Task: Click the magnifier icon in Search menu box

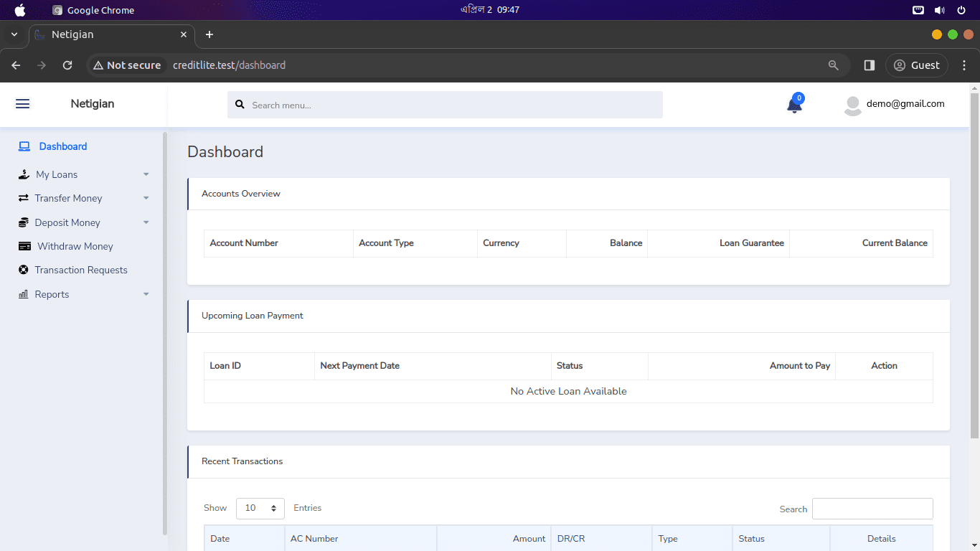Action: tap(240, 105)
